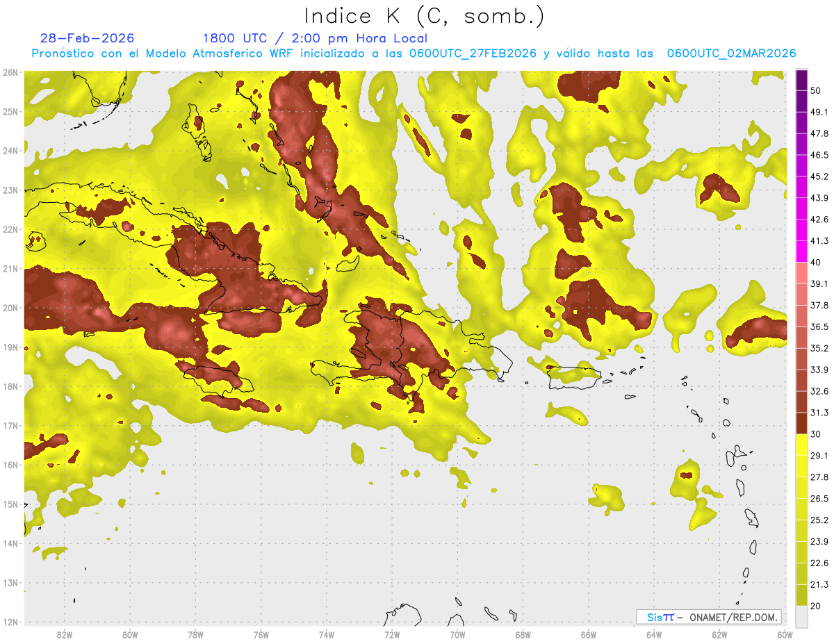This screenshot has width=834, height=644.
Task: Click '1800 UTC / 2:00 pm Hora Local'
Action: pos(315,38)
